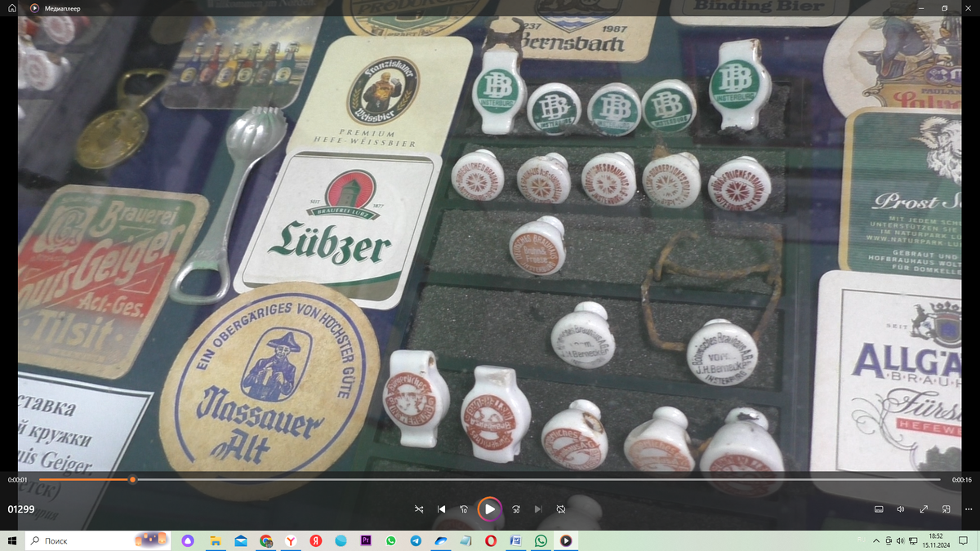
Task: Open the red Yandex Я taskbar icon
Action: click(x=315, y=540)
